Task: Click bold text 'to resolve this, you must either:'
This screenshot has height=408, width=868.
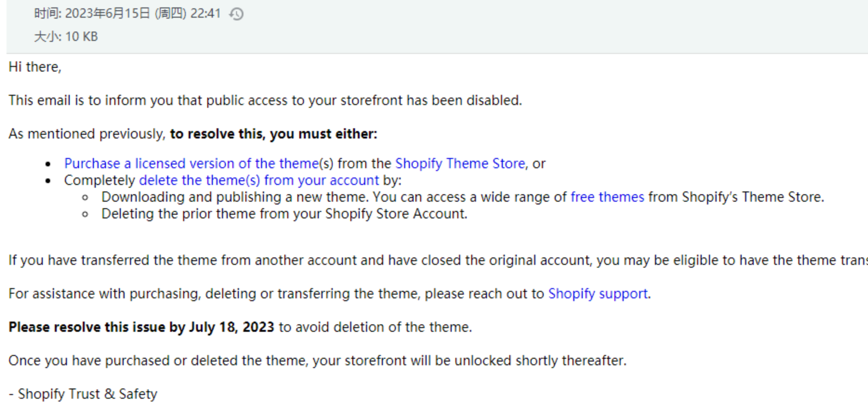Action: coord(274,134)
